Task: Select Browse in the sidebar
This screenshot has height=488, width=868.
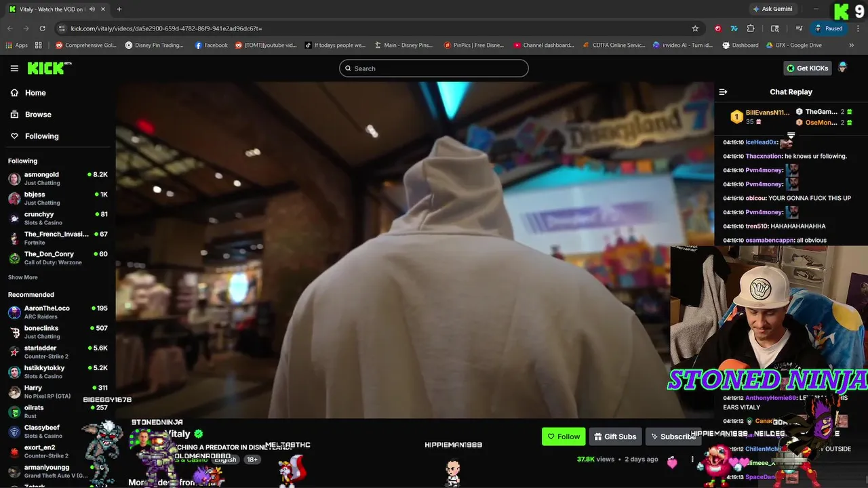Action: click(38, 115)
